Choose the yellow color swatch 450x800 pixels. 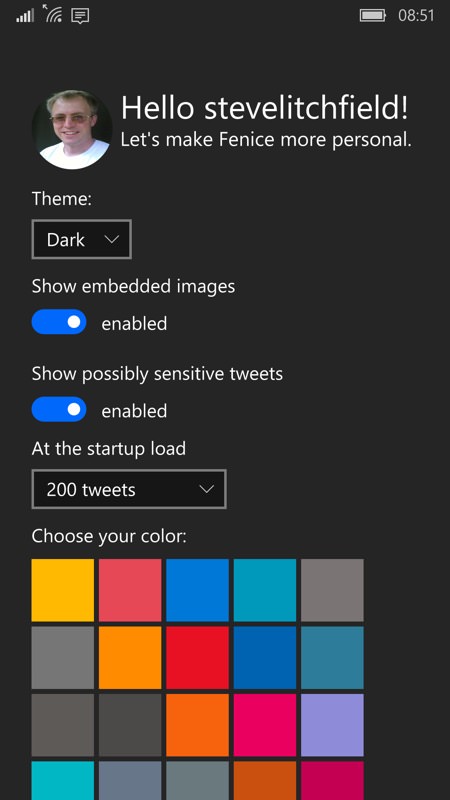tap(63, 590)
